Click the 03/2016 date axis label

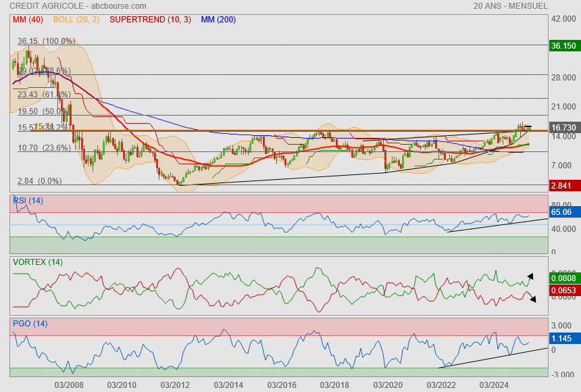(x=282, y=385)
